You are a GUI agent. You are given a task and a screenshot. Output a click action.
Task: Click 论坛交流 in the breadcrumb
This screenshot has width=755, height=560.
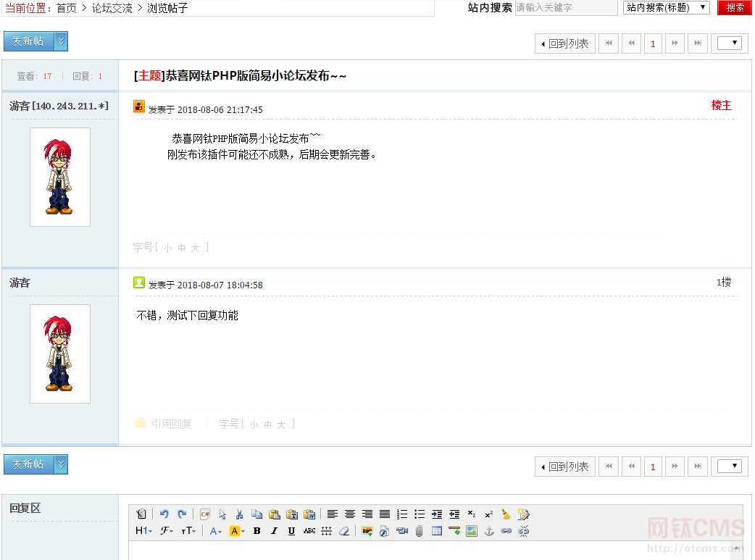click(112, 8)
